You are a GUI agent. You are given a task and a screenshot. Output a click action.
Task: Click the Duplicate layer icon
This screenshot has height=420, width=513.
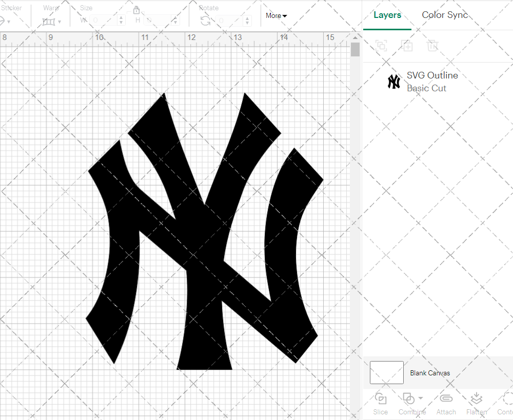(407, 46)
